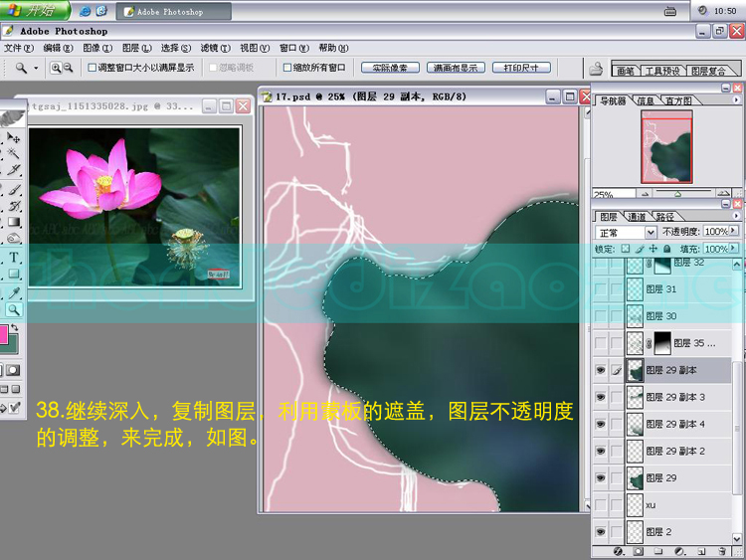Show layer 图层 31
746x560 pixels.
click(601, 288)
